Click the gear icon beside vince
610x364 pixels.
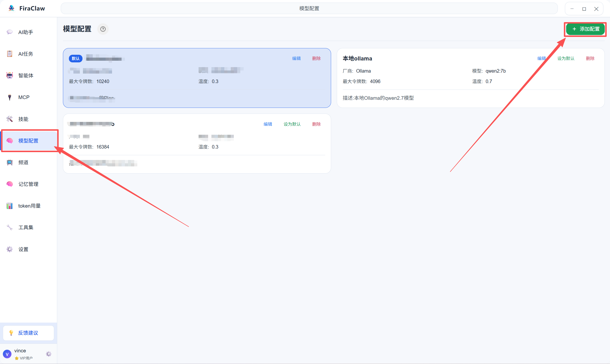(x=49, y=354)
